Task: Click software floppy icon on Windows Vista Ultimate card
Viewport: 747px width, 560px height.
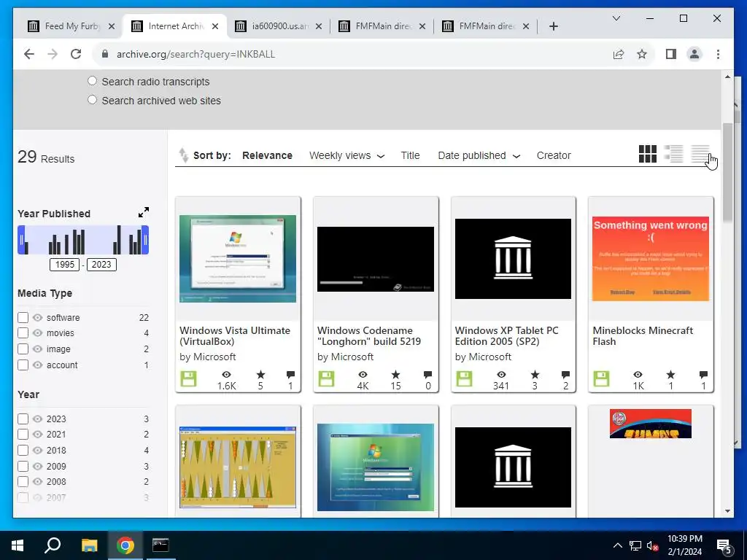Action: pos(188,379)
